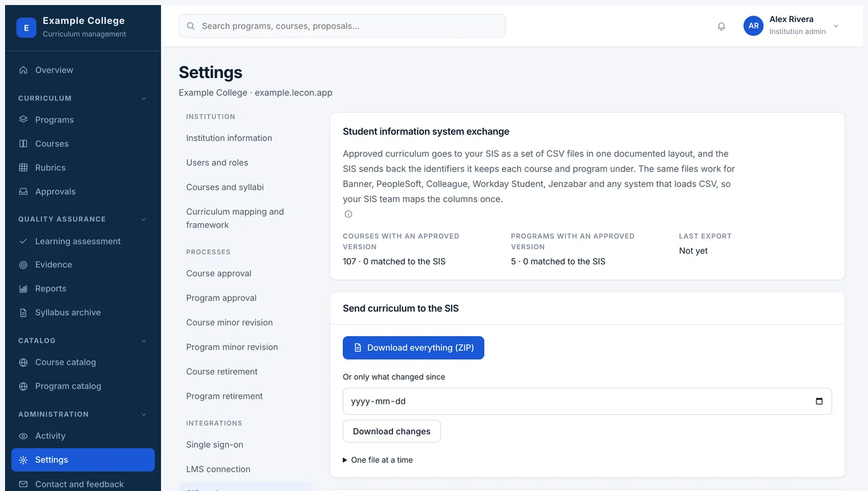The image size is (868, 491).
Task: Select Courses and syllabi settings
Action: [x=225, y=187]
